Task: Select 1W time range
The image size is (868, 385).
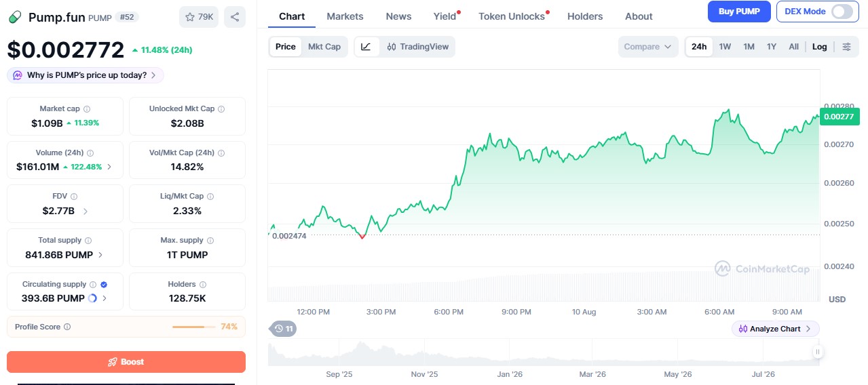Action: click(725, 47)
